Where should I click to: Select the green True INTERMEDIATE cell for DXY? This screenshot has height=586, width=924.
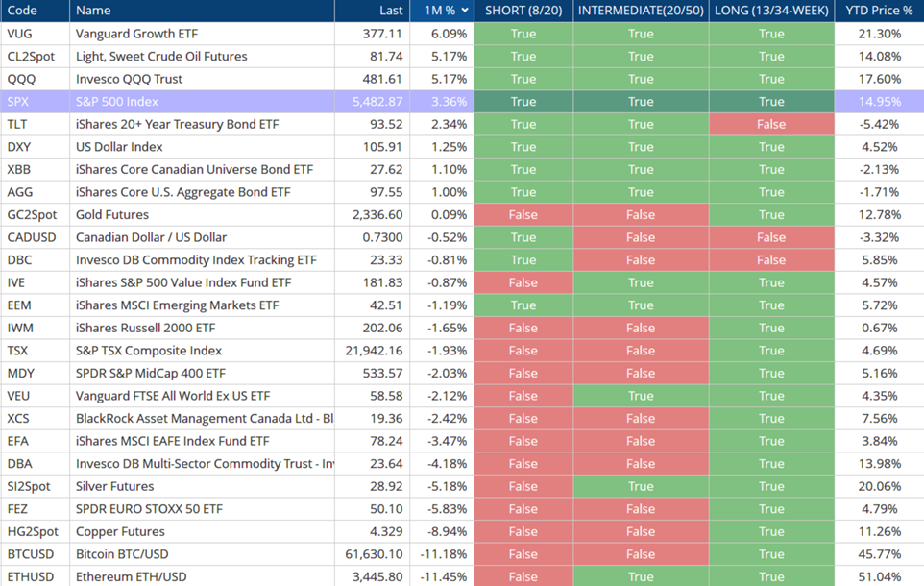(x=641, y=146)
